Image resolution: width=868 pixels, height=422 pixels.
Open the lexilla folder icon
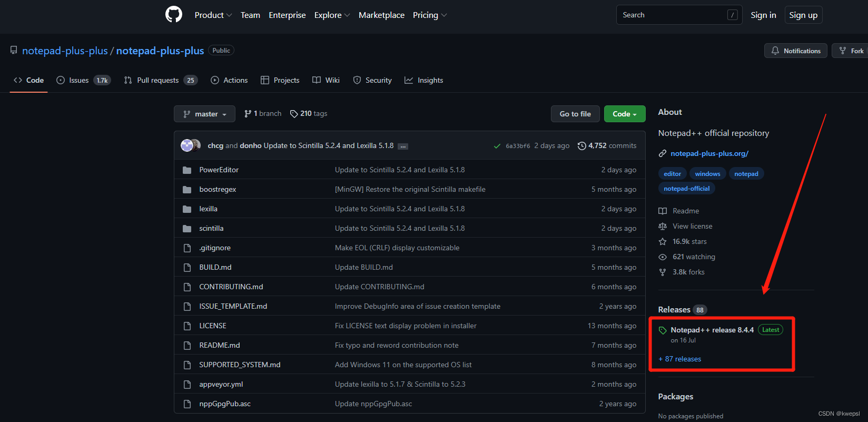[187, 209]
